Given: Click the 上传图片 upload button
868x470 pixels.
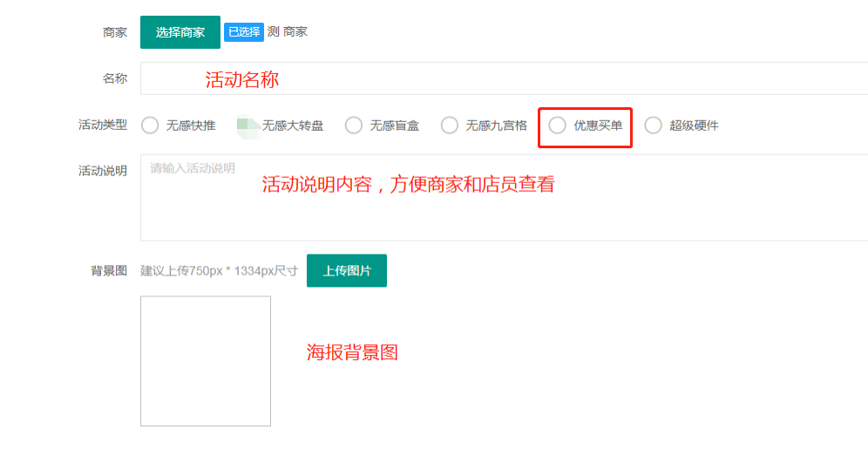Looking at the screenshot, I should point(347,270).
